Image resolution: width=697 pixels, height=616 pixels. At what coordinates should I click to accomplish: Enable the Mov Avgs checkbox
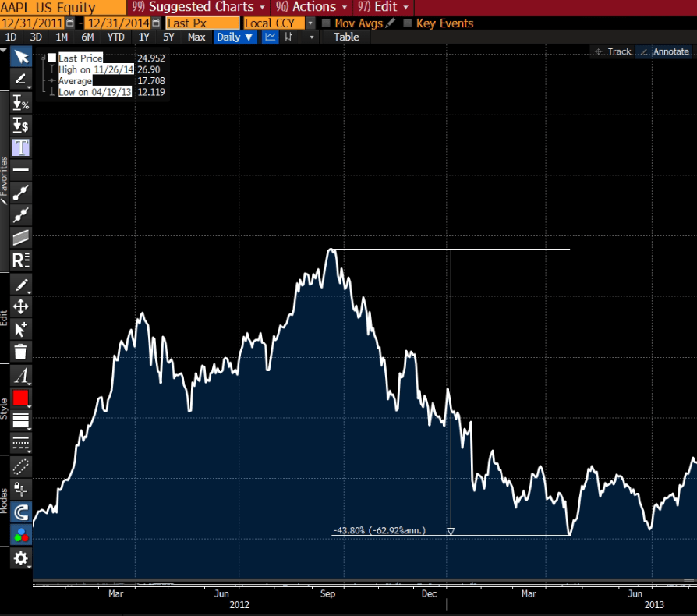[x=327, y=23]
